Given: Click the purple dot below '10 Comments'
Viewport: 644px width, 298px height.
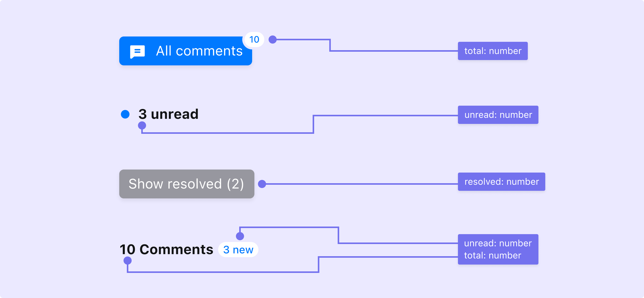Looking at the screenshot, I should pyautogui.click(x=128, y=260).
